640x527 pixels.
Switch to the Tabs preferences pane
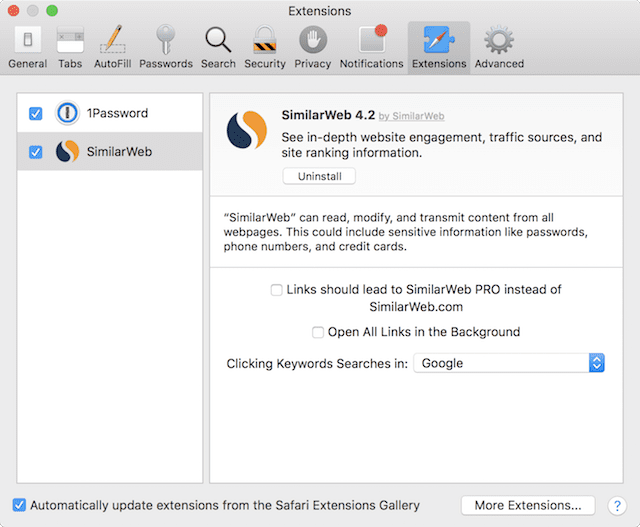click(x=70, y=46)
